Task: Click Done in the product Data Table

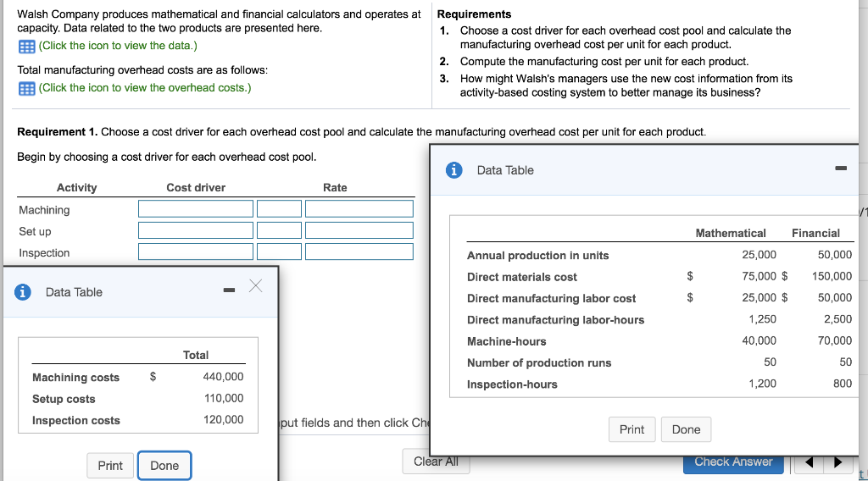Action: 686,429
